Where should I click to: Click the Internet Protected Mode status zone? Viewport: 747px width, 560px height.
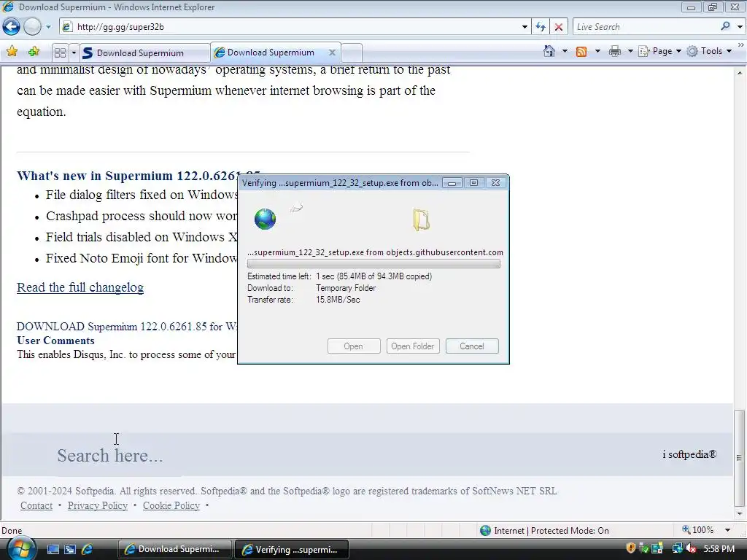(x=544, y=531)
